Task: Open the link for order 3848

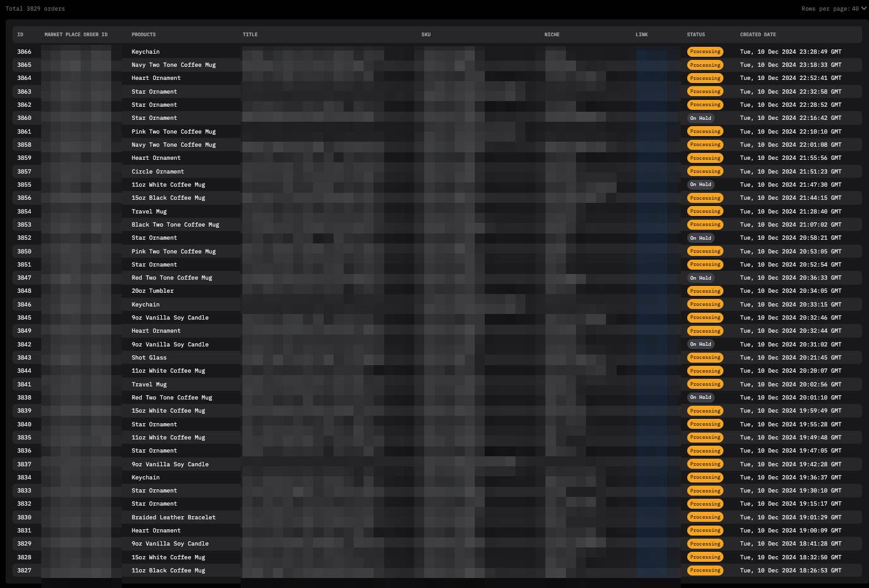Action: pos(657,291)
